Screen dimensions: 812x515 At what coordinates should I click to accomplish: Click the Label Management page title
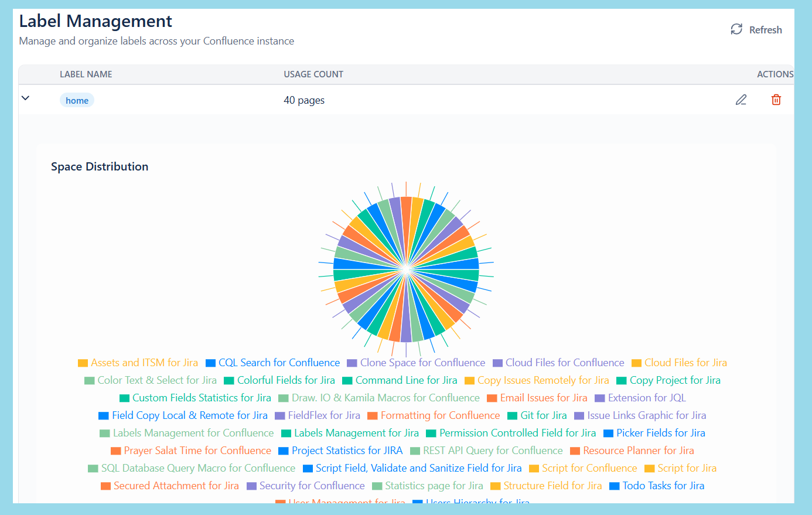[x=95, y=21]
